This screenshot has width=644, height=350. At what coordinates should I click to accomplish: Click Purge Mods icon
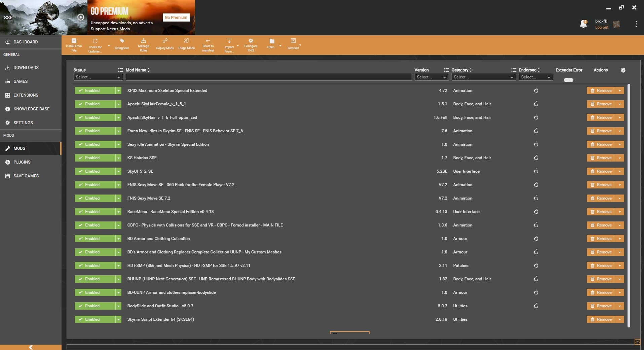pos(186,41)
